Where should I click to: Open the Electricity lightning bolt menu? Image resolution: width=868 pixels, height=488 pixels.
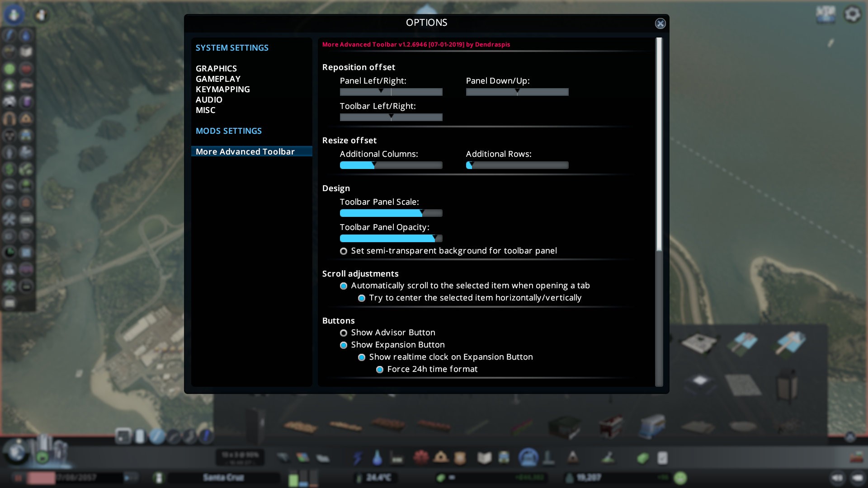click(x=358, y=458)
